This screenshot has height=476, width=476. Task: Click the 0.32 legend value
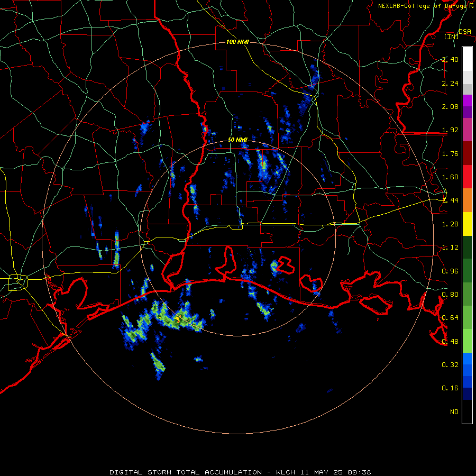450,365
